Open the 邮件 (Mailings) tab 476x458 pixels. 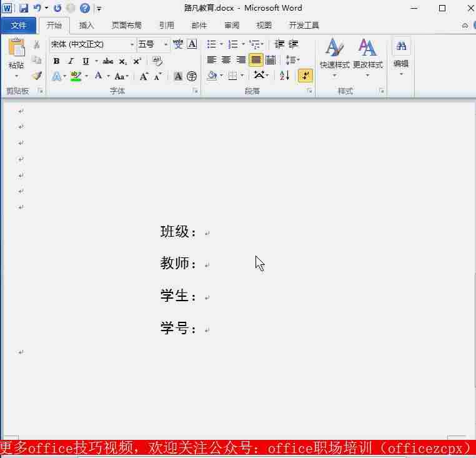click(x=199, y=25)
